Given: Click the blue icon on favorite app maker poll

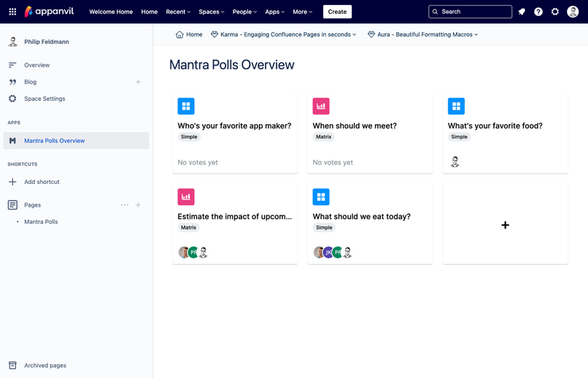Looking at the screenshot, I should click(186, 106).
